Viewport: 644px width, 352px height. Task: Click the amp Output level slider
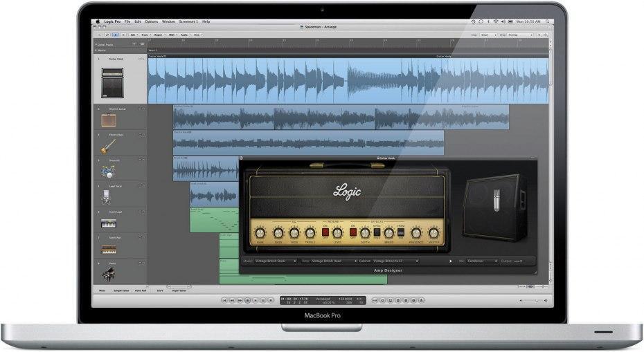click(524, 261)
